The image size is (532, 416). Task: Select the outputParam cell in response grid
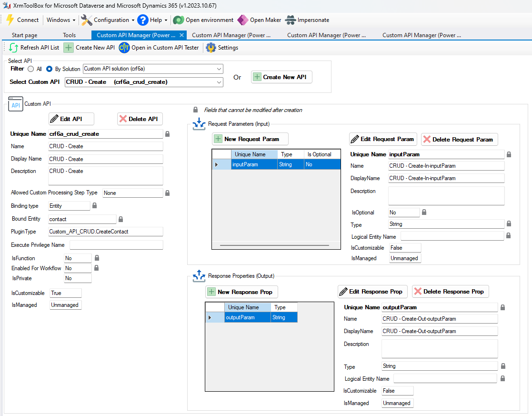(x=248, y=317)
